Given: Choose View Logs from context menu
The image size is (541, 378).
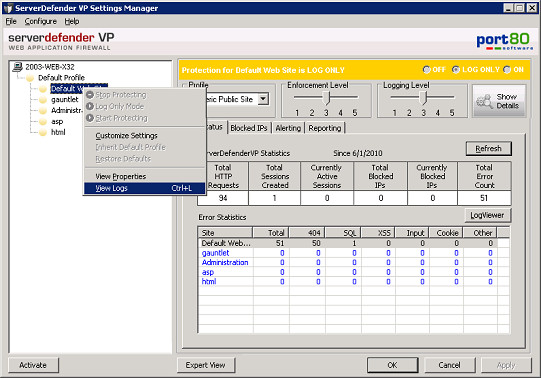Looking at the screenshot, I should point(145,188).
